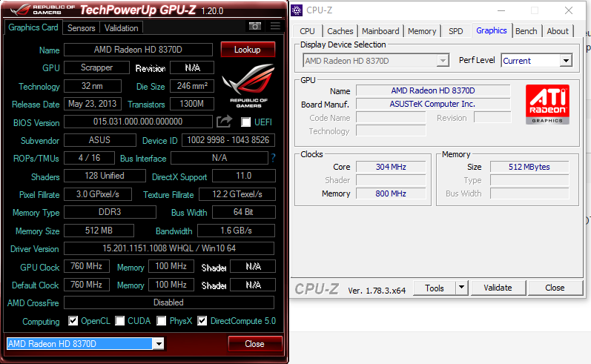This screenshot has height=364, width=591.
Task: Click the GPU-Z Close button
Action: [255, 344]
